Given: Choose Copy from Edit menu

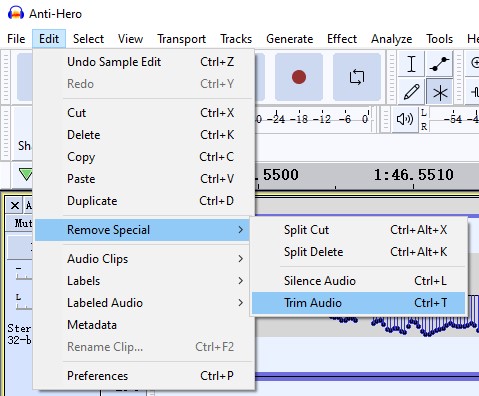Looking at the screenshot, I should click(x=144, y=157).
